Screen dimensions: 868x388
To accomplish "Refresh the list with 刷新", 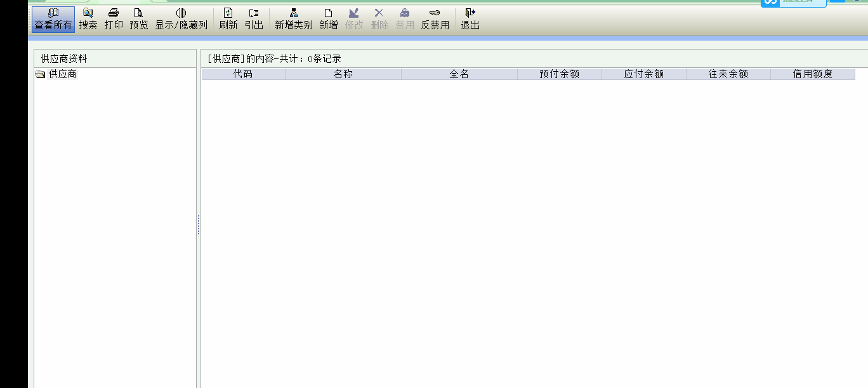I will click(x=228, y=19).
